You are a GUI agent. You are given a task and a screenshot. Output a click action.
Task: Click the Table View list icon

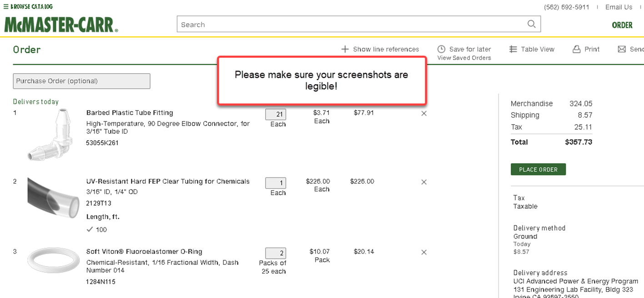pos(513,49)
